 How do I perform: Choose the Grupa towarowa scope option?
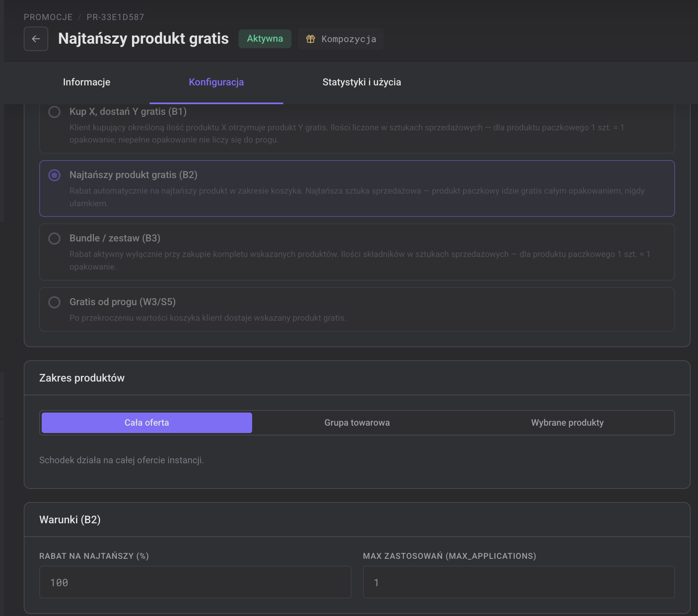(357, 423)
